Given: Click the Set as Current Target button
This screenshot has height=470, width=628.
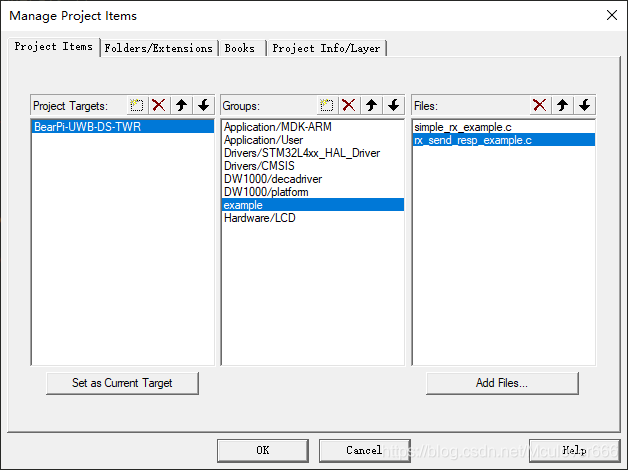Looking at the screenshot, I should (122, 383).
